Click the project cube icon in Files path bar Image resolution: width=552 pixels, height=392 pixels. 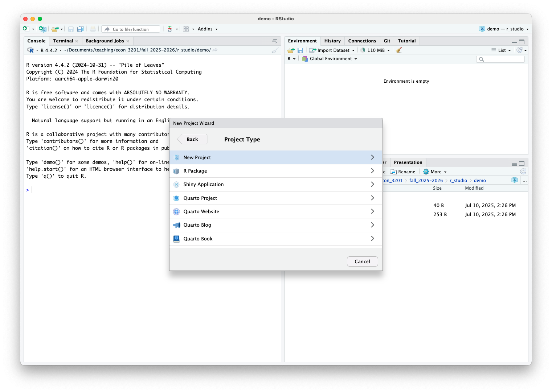pos(514,180)
